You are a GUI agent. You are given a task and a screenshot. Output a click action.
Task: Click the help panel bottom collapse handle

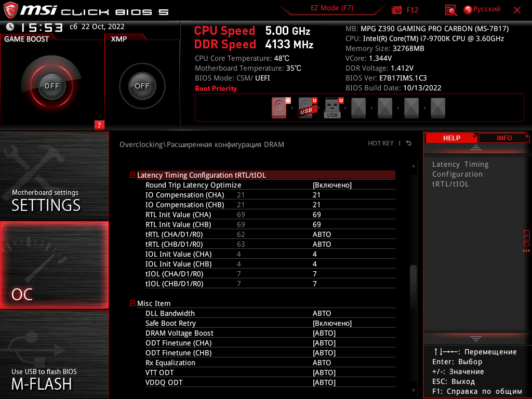tap(476, 338)
